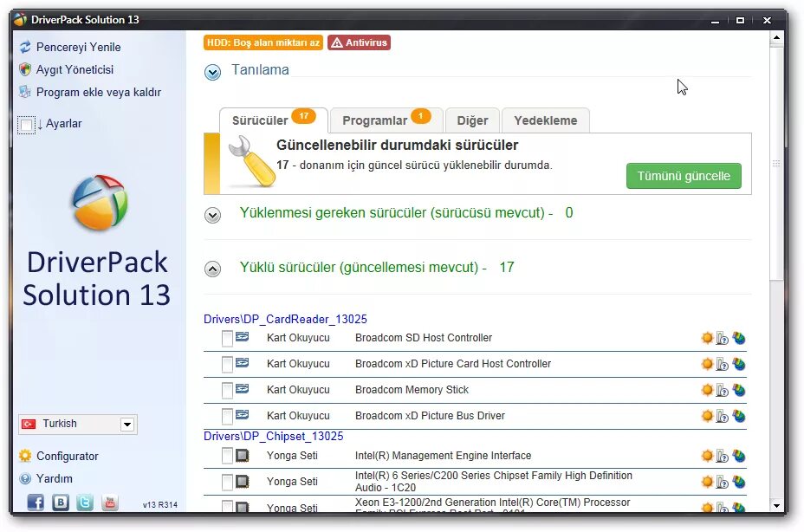Open Aygıt Yöneticisi shield icon
Screen dimensions: 804x532
[25, 70]
